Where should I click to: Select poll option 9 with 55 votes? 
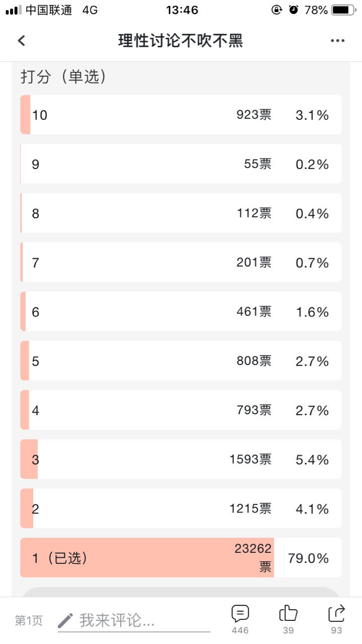point(181,164)
